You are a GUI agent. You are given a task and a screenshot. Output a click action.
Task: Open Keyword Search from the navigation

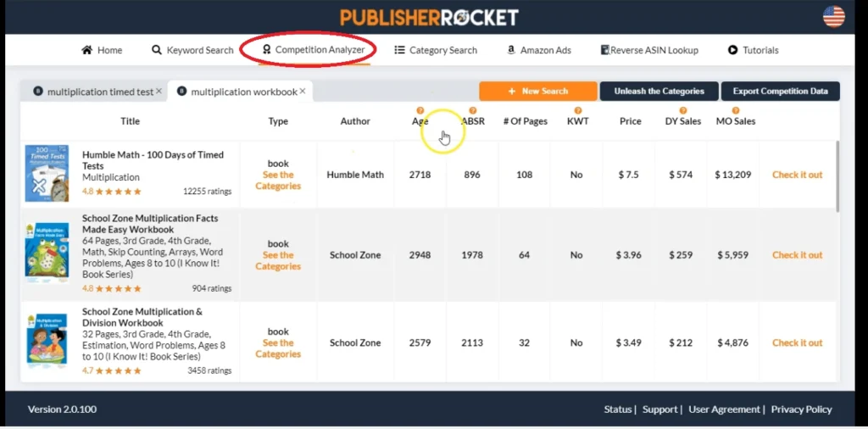(192, 50)
